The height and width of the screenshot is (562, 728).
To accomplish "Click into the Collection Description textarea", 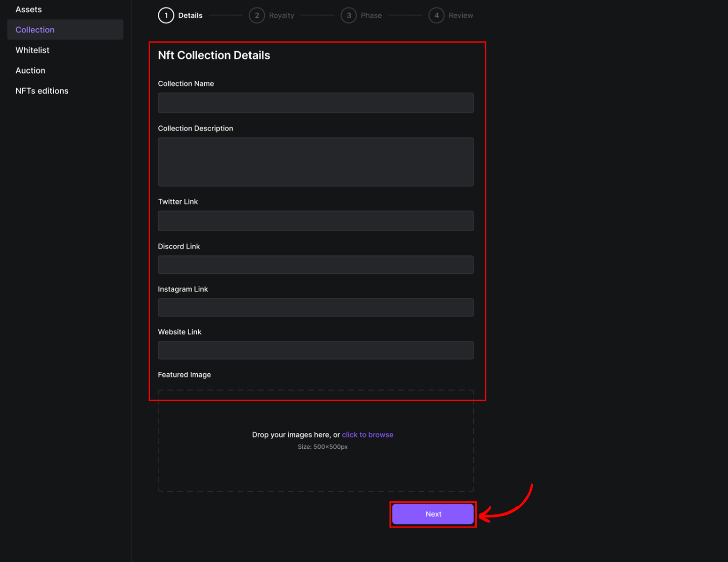I will point(315,162).
